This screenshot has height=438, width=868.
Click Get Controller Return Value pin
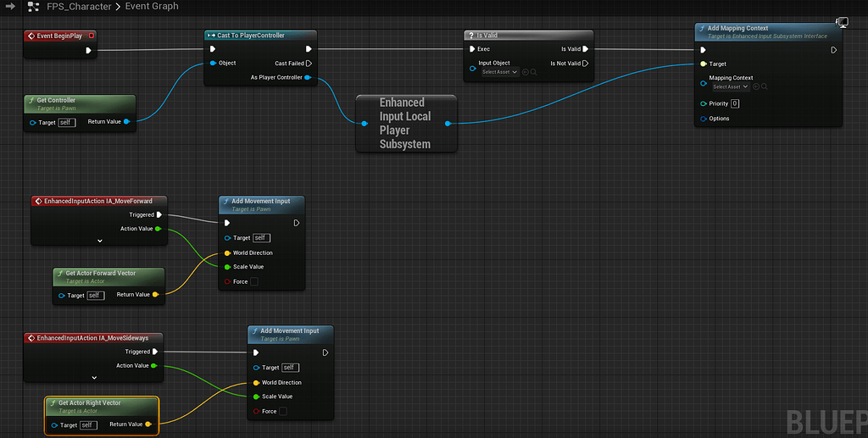tap(126, 122)
